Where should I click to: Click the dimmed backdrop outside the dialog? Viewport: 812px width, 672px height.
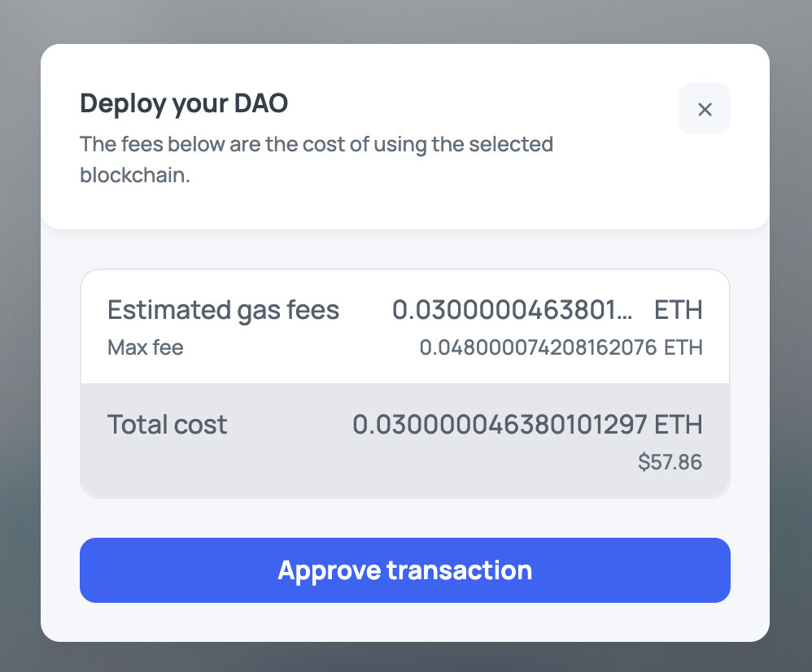(20, 325)
